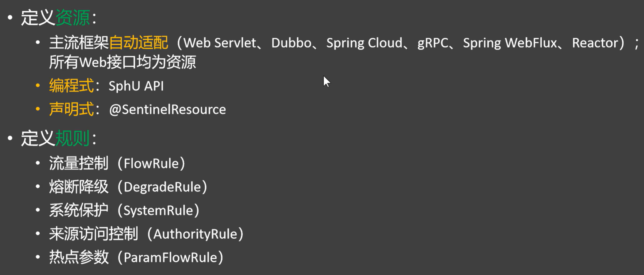Click the 来源访问控制 (AuthorityRule) bullet item

(x=147, y=234)
